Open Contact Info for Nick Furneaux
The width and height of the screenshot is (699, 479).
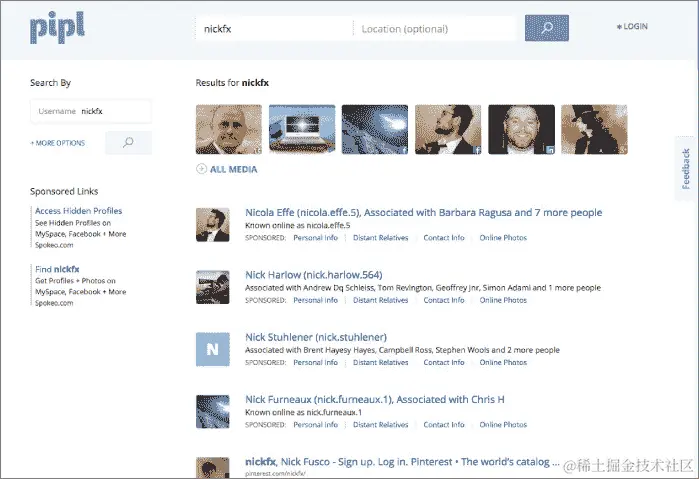click(444, 425)
